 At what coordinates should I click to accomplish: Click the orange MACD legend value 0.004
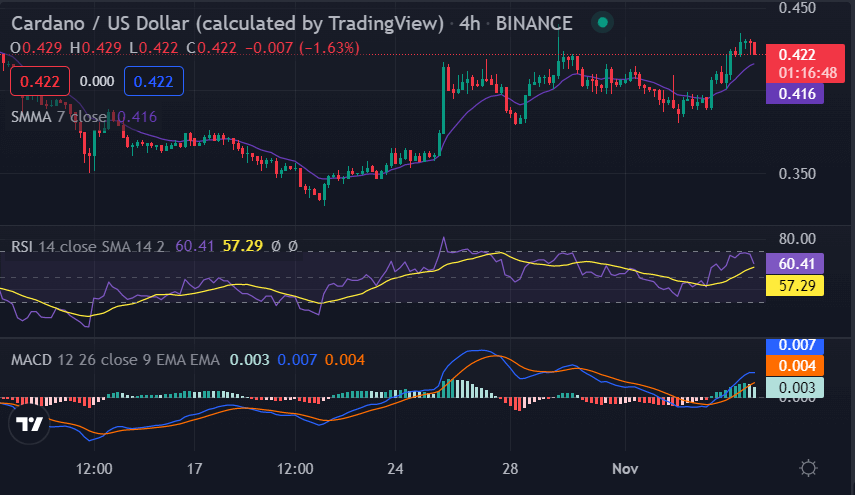[x=345, y=360]
